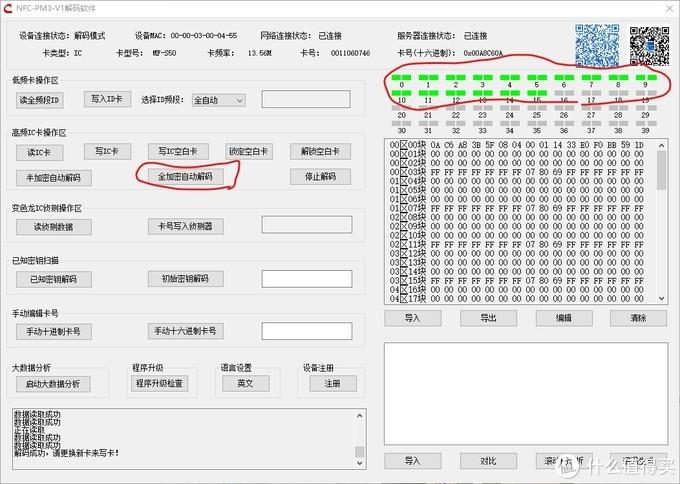Screen dimensions: 680x484
Task: Click the sector 4 green status indicator
Action: click(x=510, y=77)
